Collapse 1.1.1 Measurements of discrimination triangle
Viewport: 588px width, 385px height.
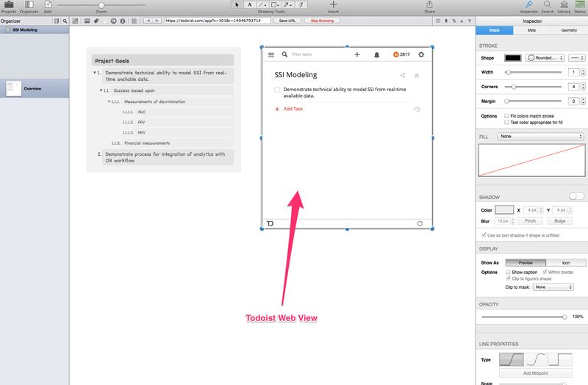pyautogui.click(x=109, y=101)
